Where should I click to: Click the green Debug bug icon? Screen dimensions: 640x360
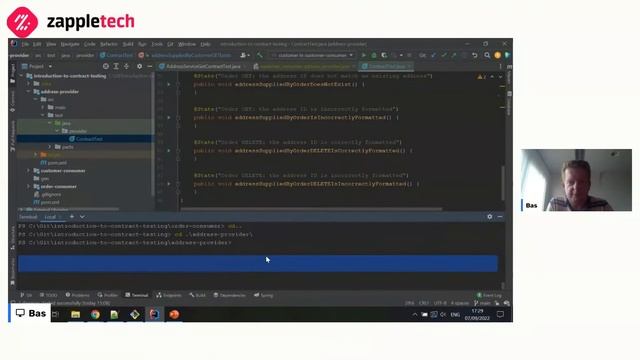pos(373,55)
